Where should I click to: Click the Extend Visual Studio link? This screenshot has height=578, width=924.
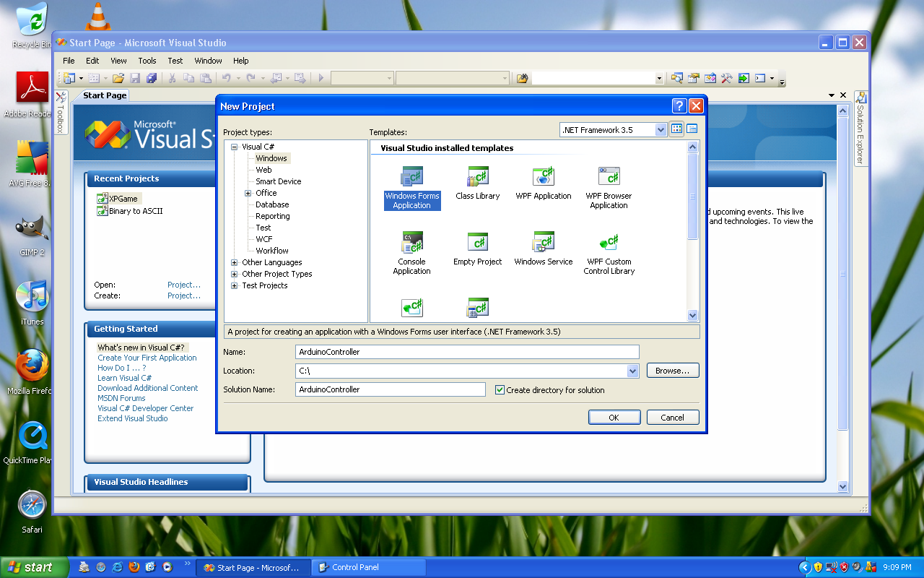click(x=133, y=418)
